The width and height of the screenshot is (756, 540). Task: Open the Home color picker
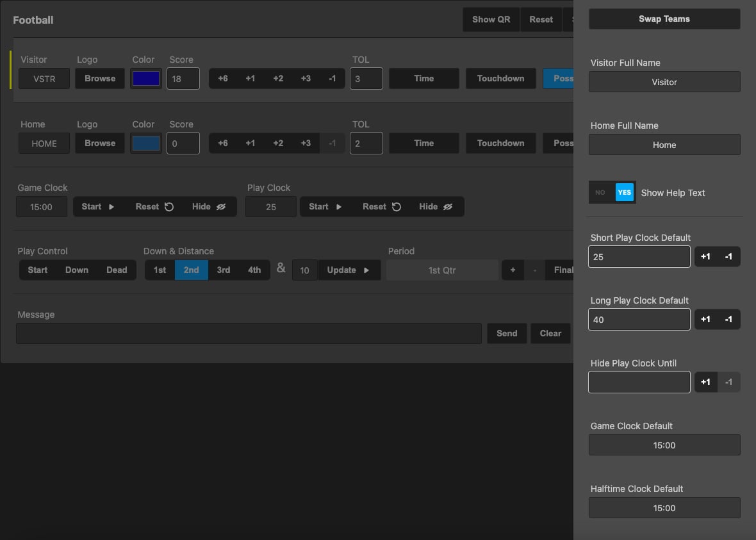tap(145, 143)
